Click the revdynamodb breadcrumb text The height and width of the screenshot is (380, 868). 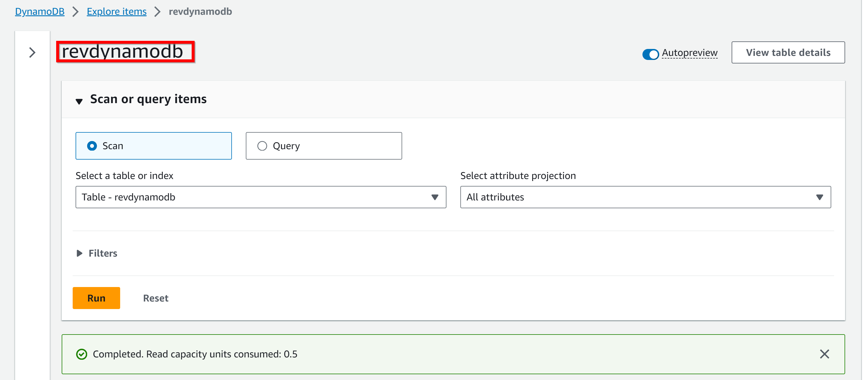200,12
